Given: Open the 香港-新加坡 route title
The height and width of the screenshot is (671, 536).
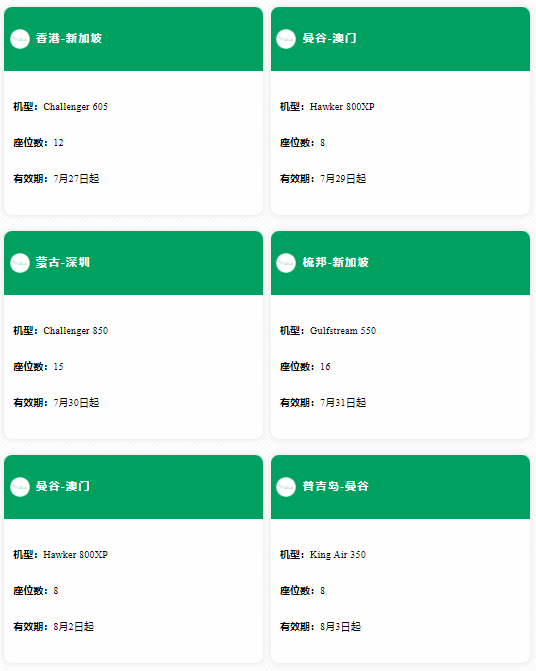Looking at the screenshot, I should [69, 39].
